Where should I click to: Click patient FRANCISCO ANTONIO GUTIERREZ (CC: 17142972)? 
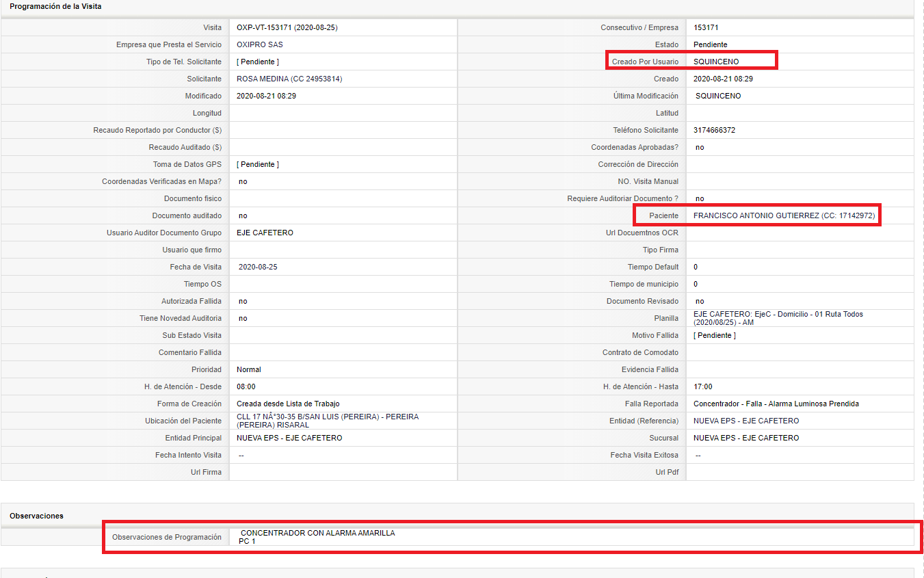(784, 215)
